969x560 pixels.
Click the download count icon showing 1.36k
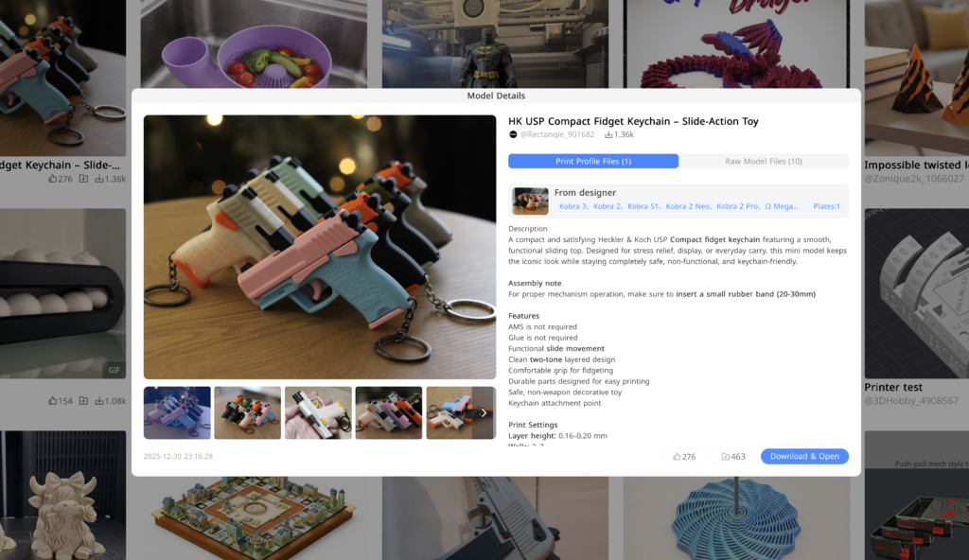pos(608,134)
